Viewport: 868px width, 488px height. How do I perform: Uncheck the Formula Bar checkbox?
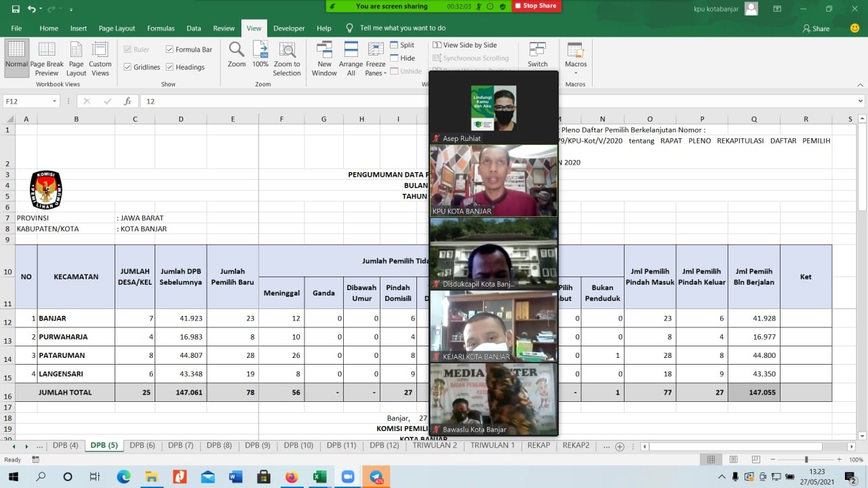pos(170,49)
